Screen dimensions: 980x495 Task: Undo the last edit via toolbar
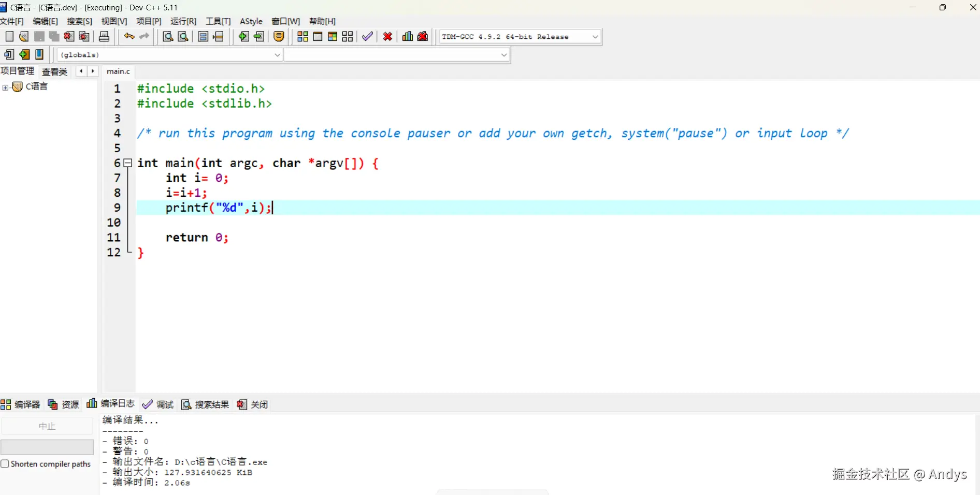coord(129,36)
